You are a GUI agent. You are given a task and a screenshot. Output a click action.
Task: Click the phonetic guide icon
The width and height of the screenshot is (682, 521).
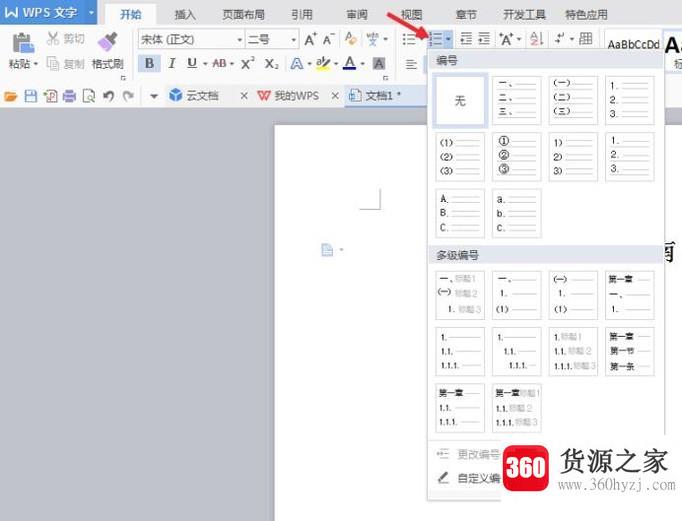373,39
